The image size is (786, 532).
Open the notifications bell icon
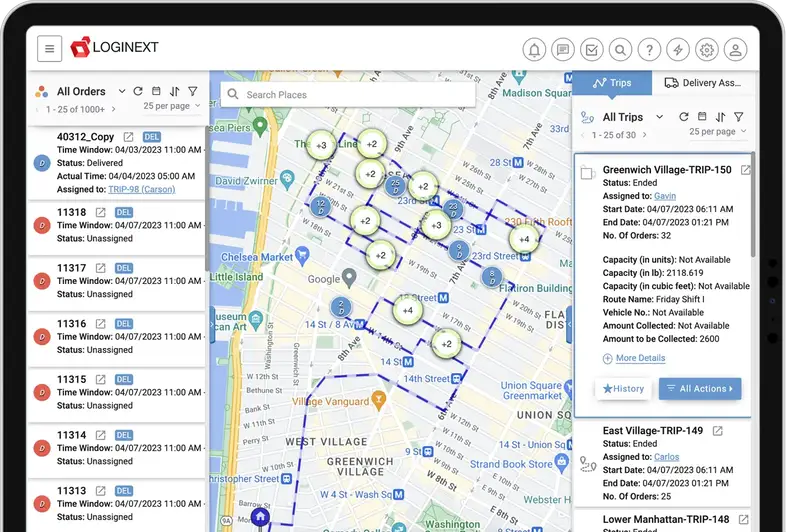[534, 50]
